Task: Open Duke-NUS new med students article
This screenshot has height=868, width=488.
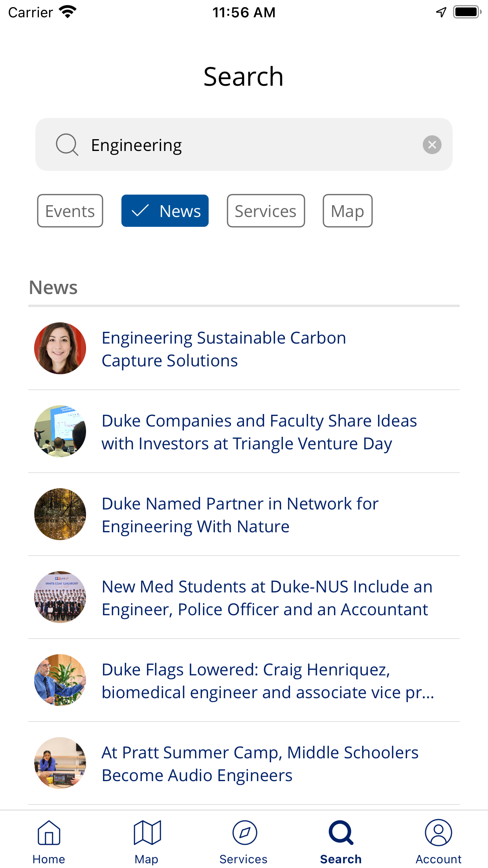Action: click(244, 598)
